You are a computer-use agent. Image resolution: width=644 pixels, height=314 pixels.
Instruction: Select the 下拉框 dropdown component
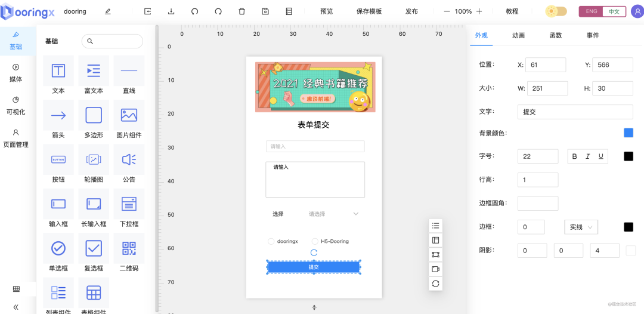point(129,209)
